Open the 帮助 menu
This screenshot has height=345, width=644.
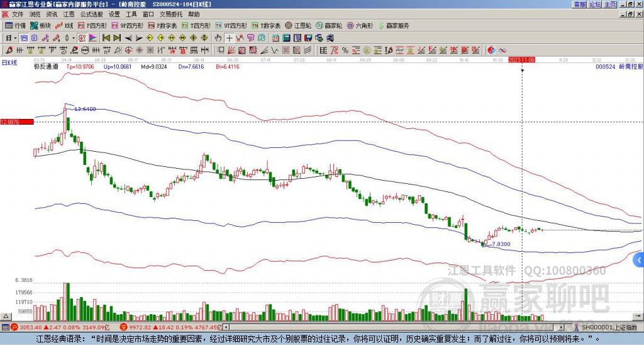point(194,14)
